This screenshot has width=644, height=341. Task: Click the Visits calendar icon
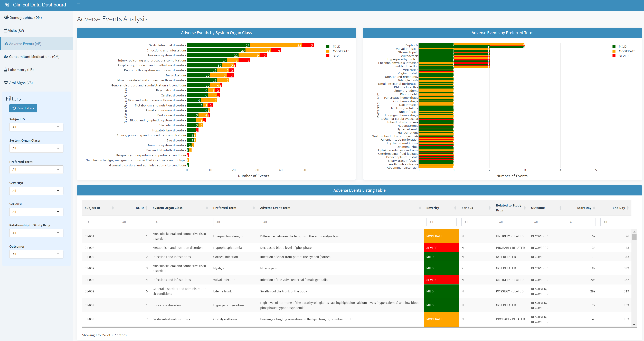click(5, 30)
